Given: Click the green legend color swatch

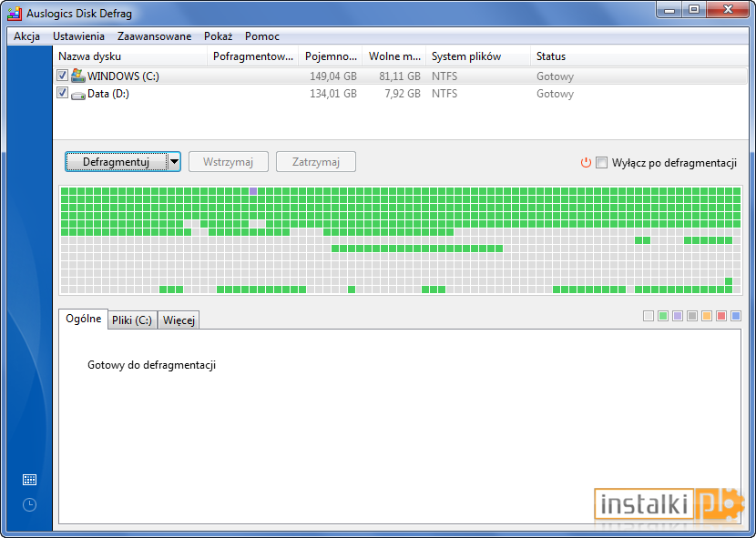Looking at the screenshot, I should (x=663, y=316).
